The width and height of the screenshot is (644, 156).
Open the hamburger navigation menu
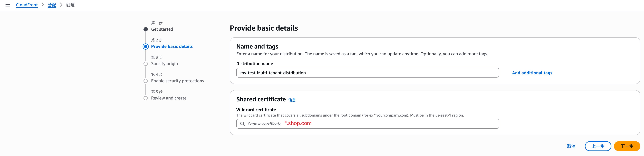pos(8,5)
